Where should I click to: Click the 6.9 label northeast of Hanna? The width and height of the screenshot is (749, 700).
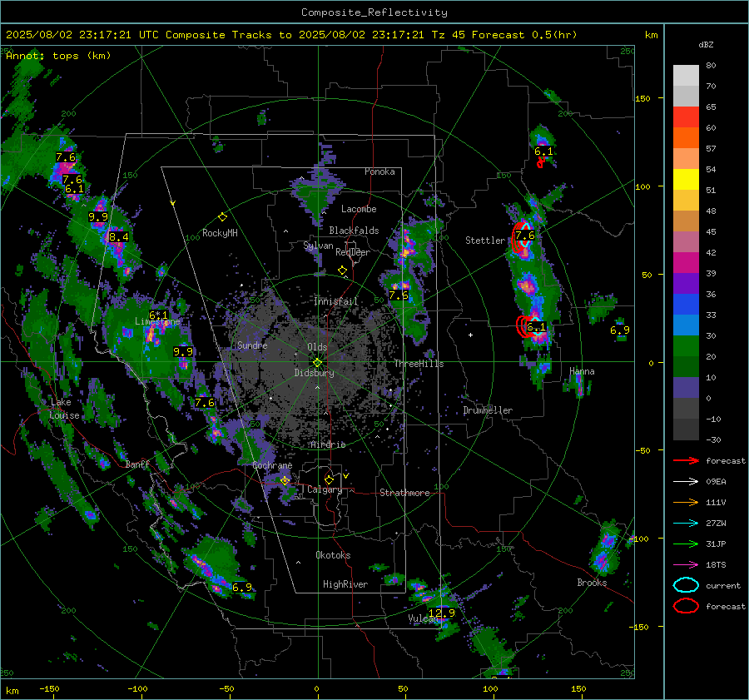[620, 330]
